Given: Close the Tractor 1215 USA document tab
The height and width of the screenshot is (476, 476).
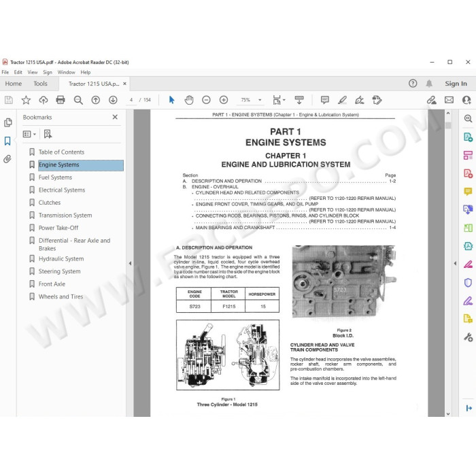Looking at the screenshot, I should (124, 84).
